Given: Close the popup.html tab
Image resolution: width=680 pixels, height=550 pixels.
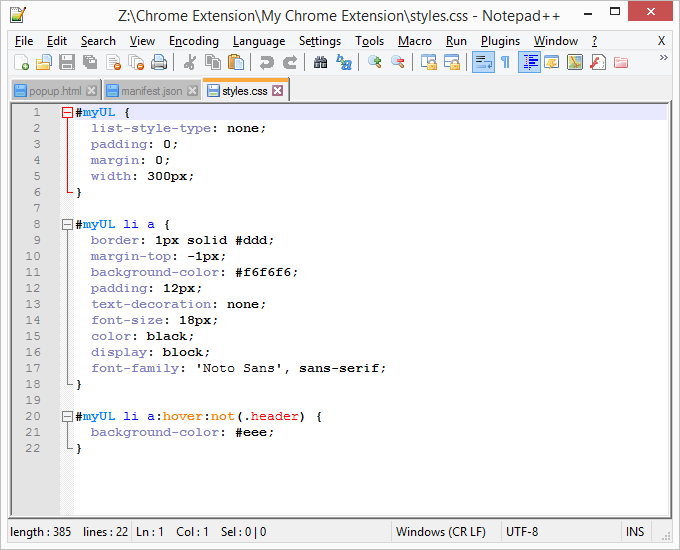Looking at the screenshot, I should [x=92, y=91].
